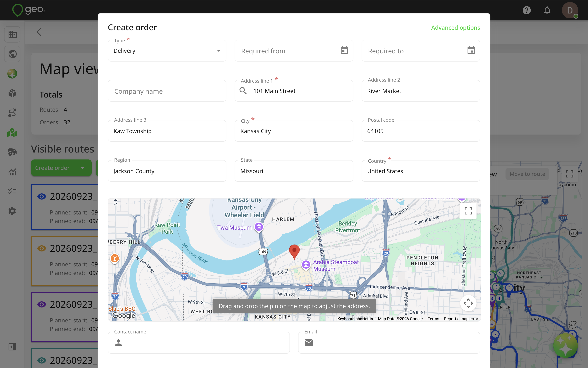Click the back arrow chevron
Viewport: 588px width, 368px height.
tap(39, 32)
